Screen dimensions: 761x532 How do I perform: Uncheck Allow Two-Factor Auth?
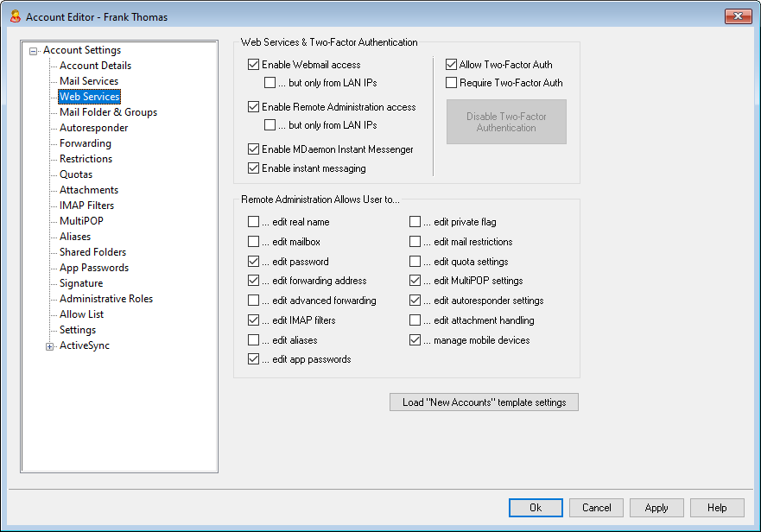pos(452,65)
